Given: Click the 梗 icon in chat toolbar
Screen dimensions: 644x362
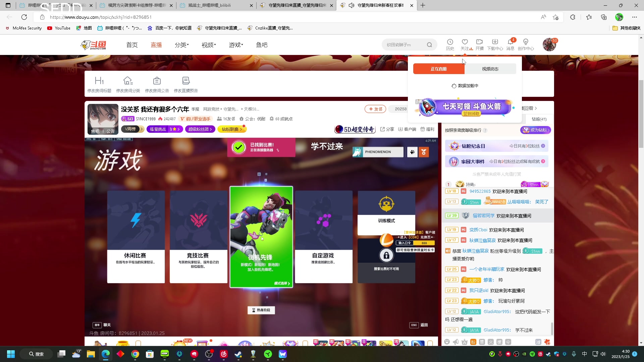Looking at the screenshot, I should pyautogui.click(x=499, y=342).
